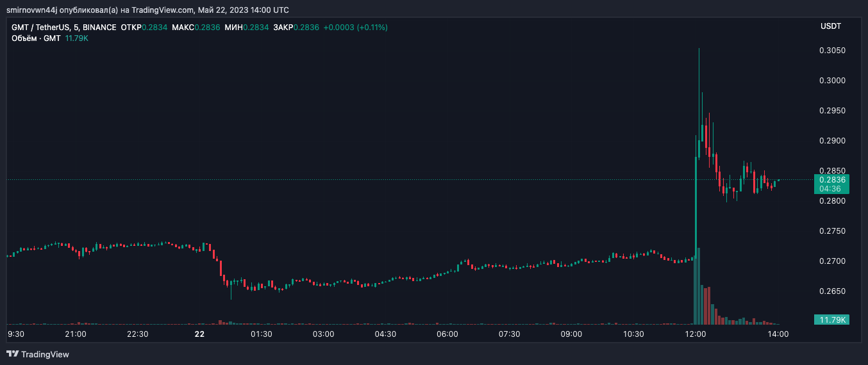
Task: Click the 06:00 time label on the axis
Action: (447, 334)
